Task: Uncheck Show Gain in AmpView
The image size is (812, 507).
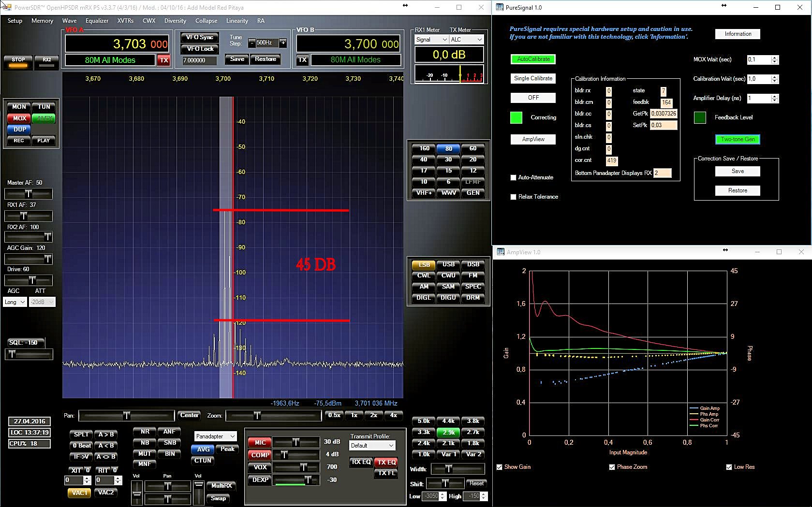Action: [500, 467]
